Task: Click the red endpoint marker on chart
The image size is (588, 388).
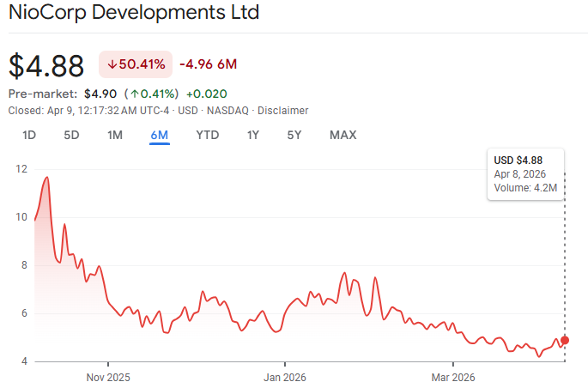Action: [565, 341]
